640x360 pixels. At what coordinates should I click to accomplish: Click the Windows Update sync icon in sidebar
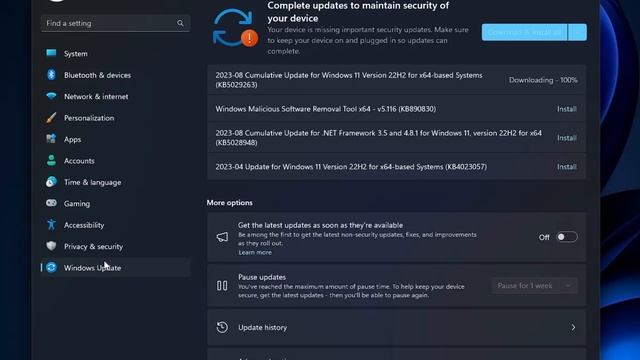tap(51, 267)
